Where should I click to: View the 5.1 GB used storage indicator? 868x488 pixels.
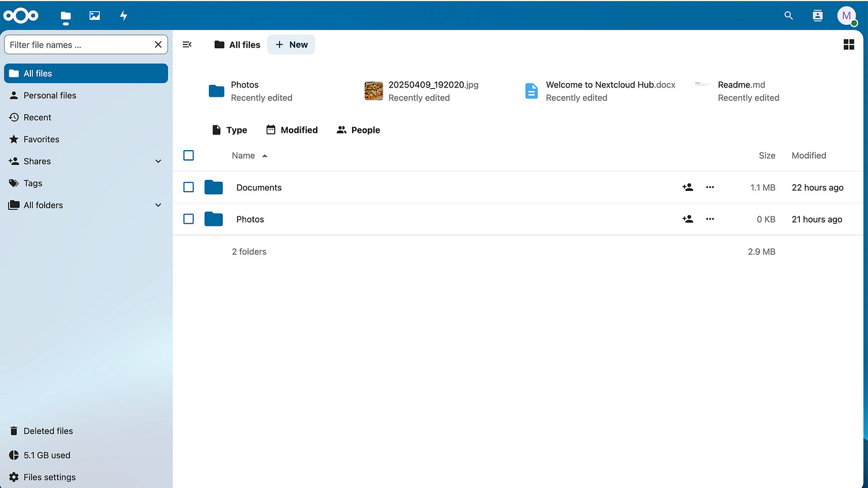[x=46, y=455]
